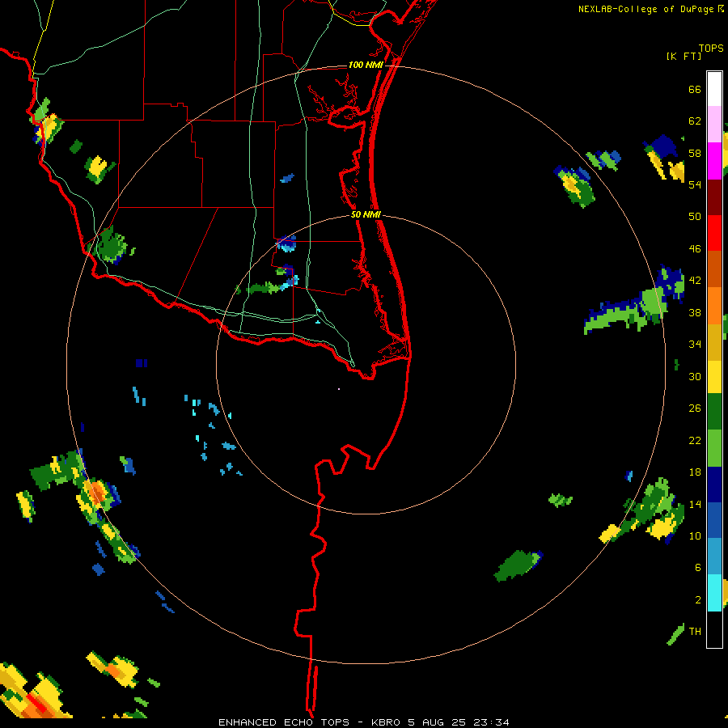The image size is (728, 728).
Task: Click the "58" legend value
Action: pyautogui.click(x=695, y=153)
